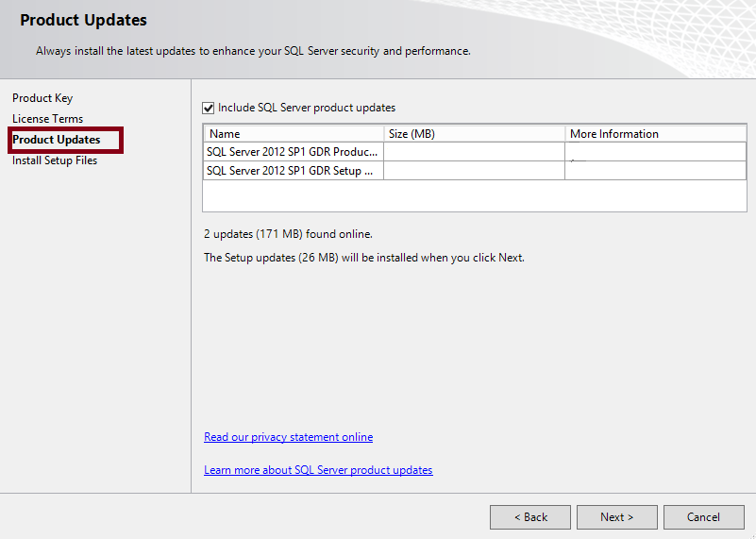756x539 pixels.
Task: Select the highlighted Product Updates step
Action: (57, 140)
